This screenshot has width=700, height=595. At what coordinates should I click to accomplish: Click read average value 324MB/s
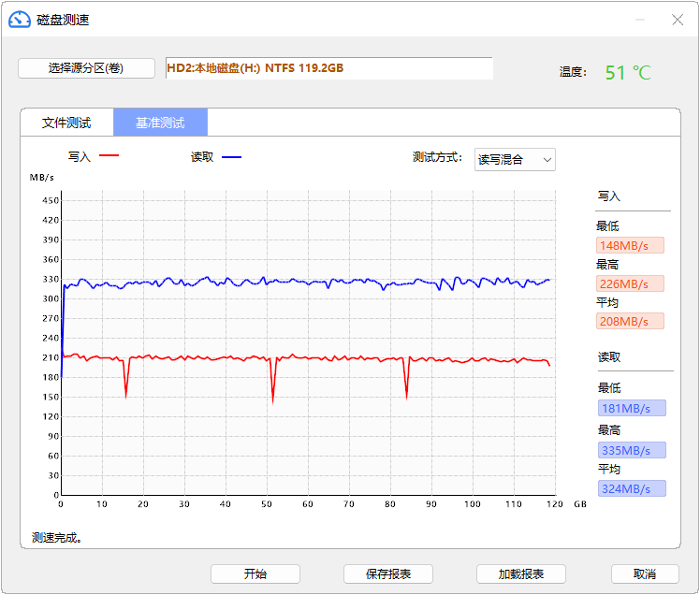[632, 488]
